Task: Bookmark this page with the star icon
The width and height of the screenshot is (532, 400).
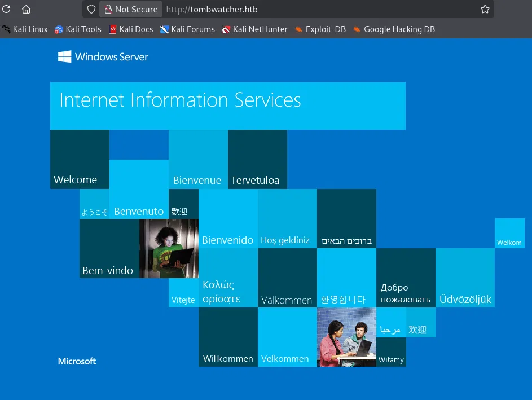Action: 485,9
